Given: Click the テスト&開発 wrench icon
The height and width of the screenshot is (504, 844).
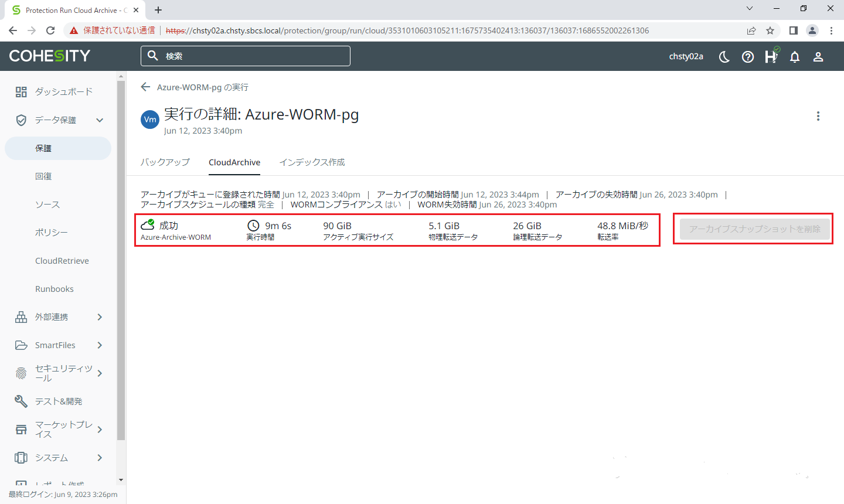Looking at the screenshot, I should tap(21, 401).
